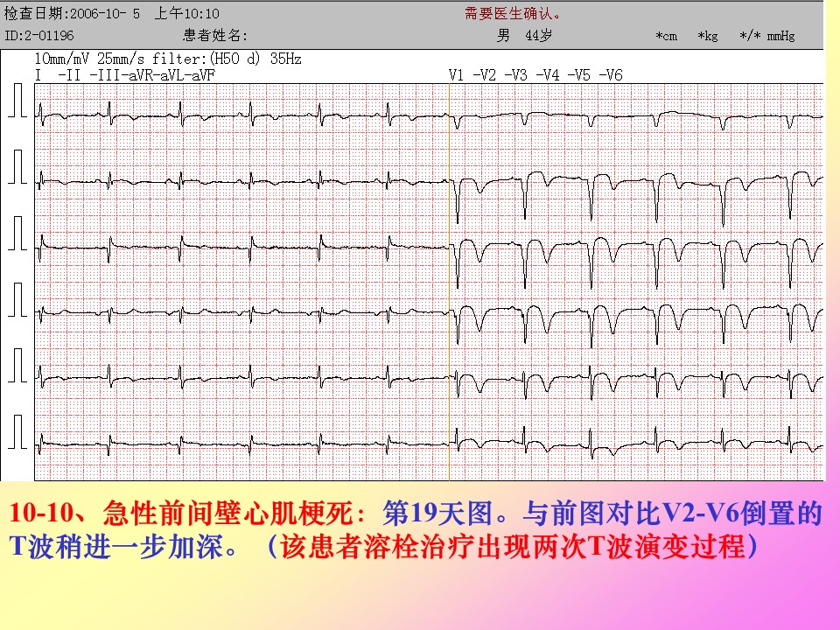Click the 10mm/mV 25mm/s filter settings text

coord(168,59)
